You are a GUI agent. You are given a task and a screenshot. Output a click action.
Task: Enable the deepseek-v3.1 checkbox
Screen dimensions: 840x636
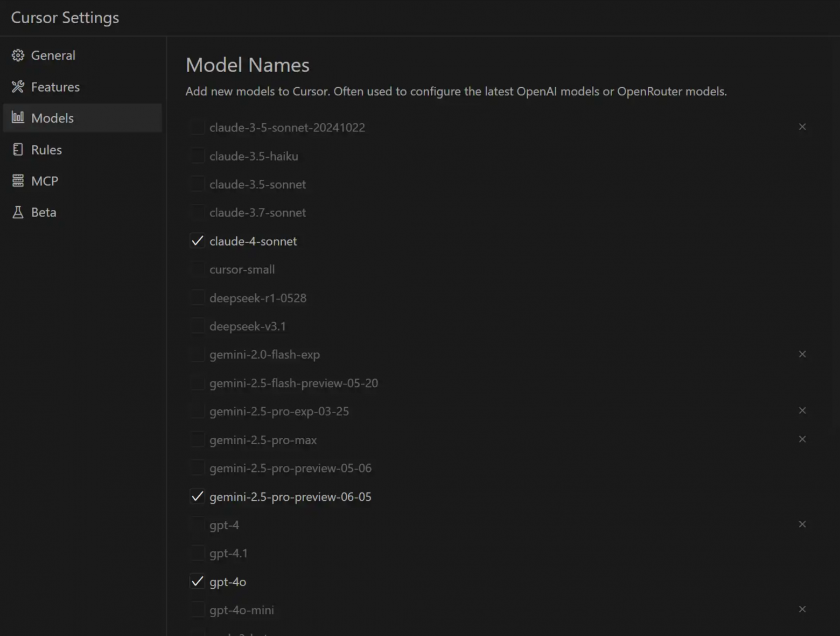(x=198, y=326)
